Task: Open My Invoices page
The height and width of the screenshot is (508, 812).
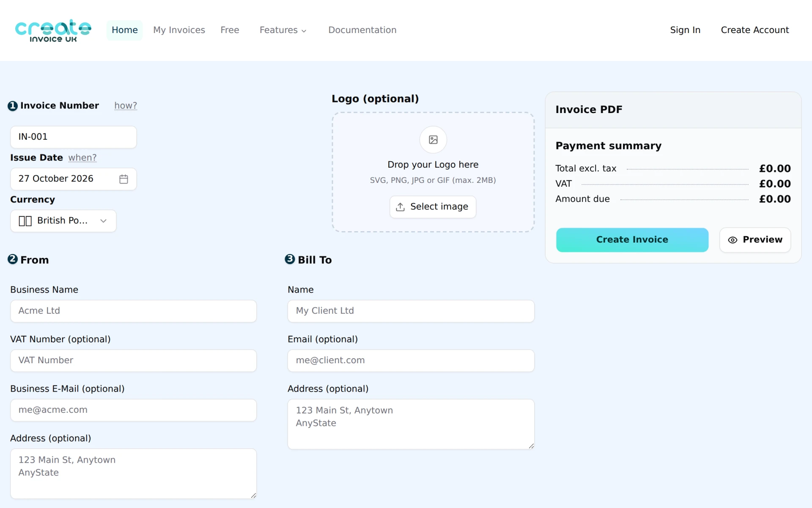Action: 179,30
